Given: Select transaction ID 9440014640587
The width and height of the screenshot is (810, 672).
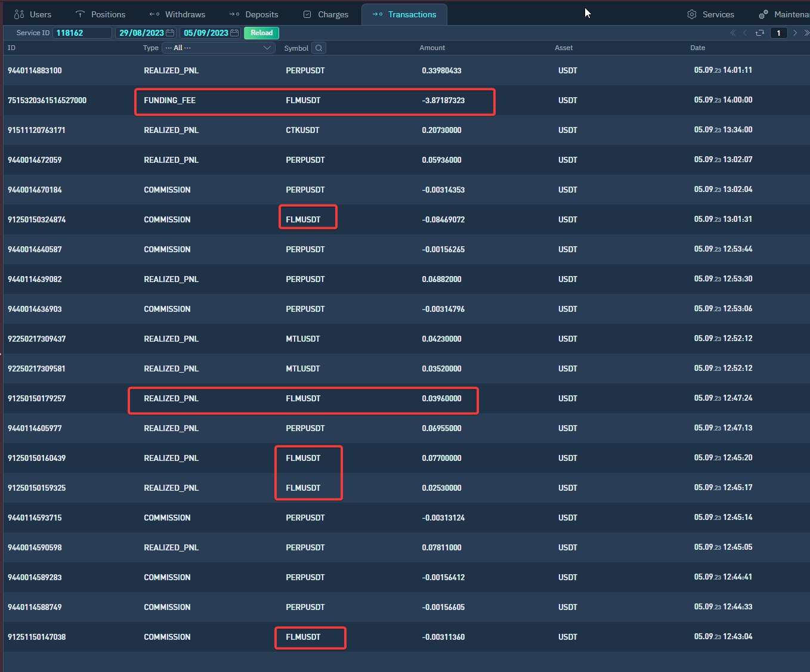Looking at the screenshot, I should (35, 249).
